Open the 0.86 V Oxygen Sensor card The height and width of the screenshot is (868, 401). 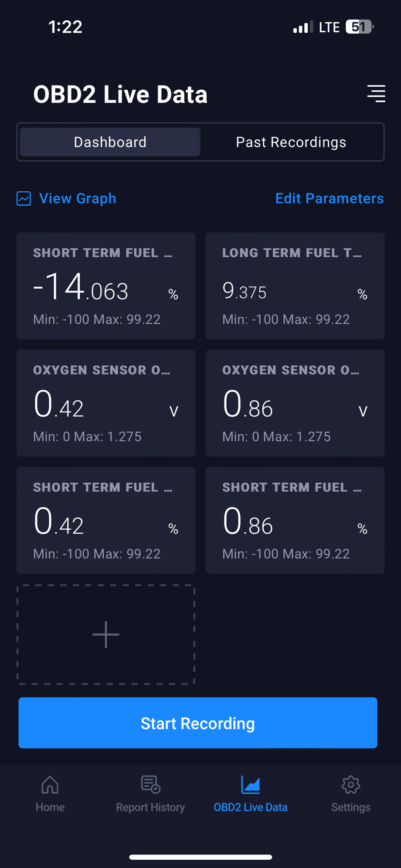click(x=295, y=403)
